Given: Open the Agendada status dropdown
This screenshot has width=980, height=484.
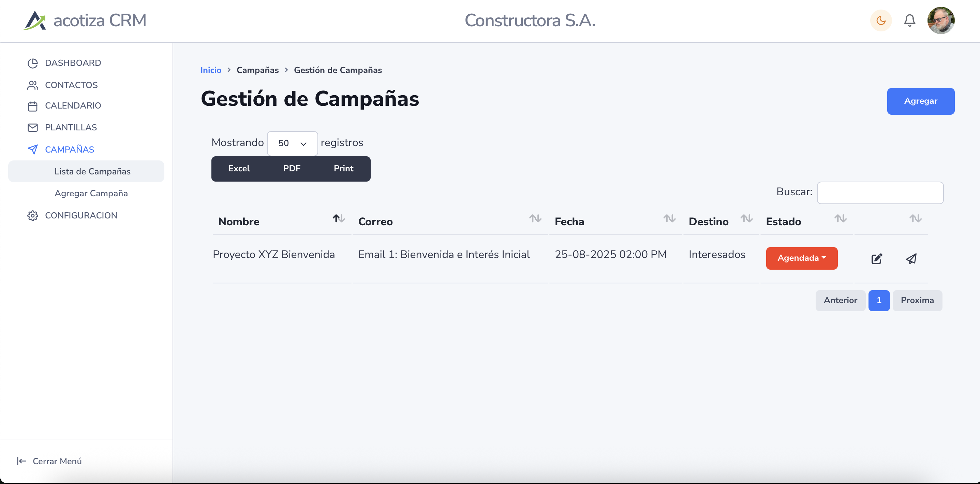Looking at the screenshot, I should (x=802, y=258).
